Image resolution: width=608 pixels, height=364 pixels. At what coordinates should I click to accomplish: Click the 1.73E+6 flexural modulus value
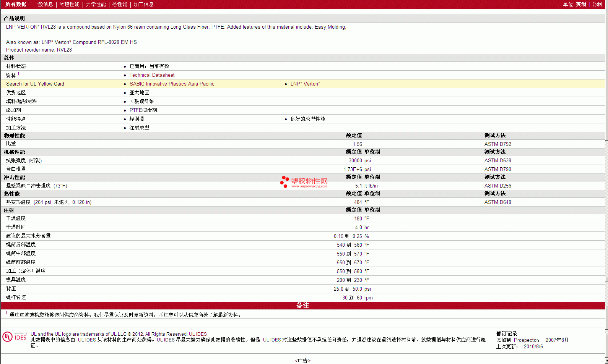(x=357, y=170)
